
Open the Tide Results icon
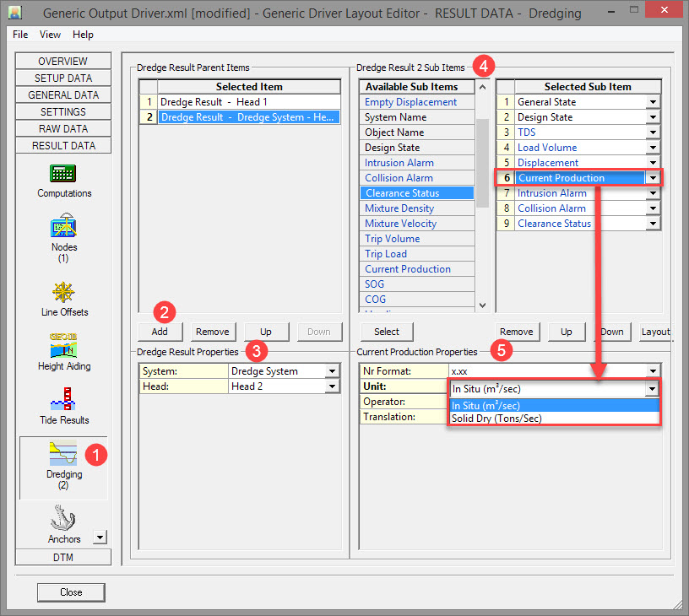64,400
